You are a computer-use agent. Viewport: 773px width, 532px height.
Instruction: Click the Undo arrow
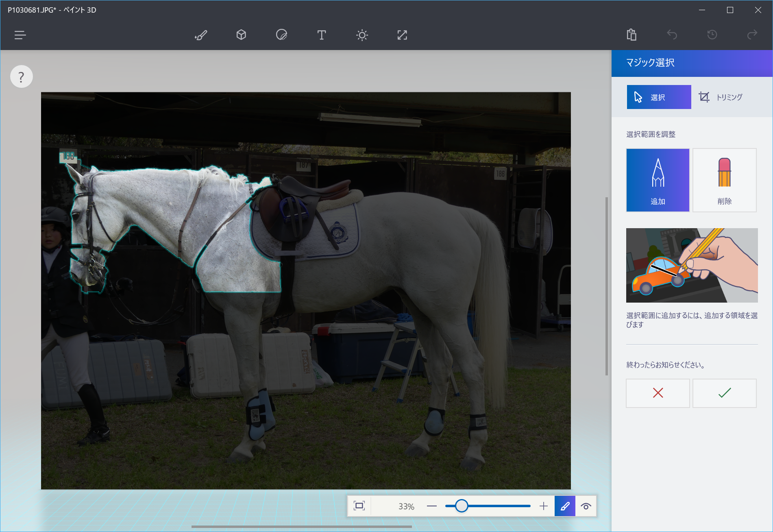click(x=672, y=35)
